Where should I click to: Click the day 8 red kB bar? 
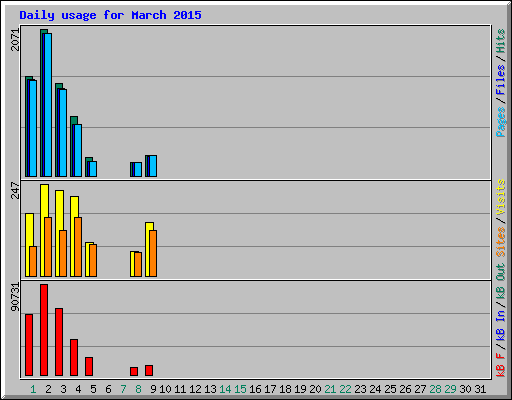coord(134,372)
